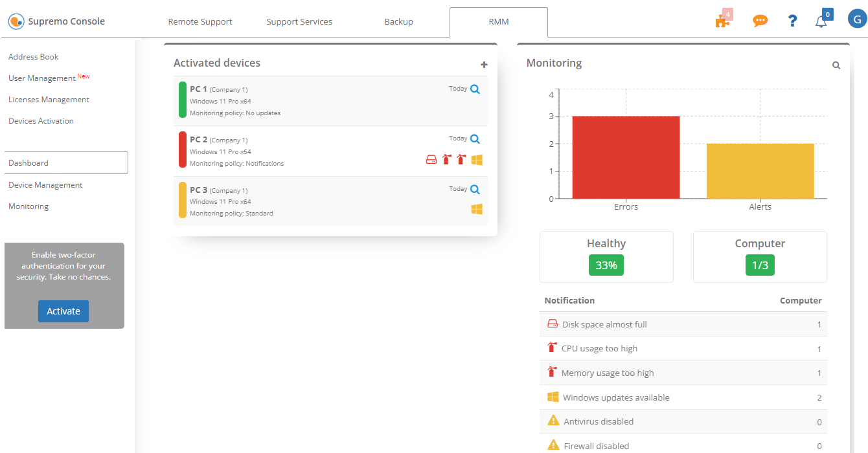The image size is (868, 453).
Task: Click the red Errors bar in chart
Action: click(626, 157)
